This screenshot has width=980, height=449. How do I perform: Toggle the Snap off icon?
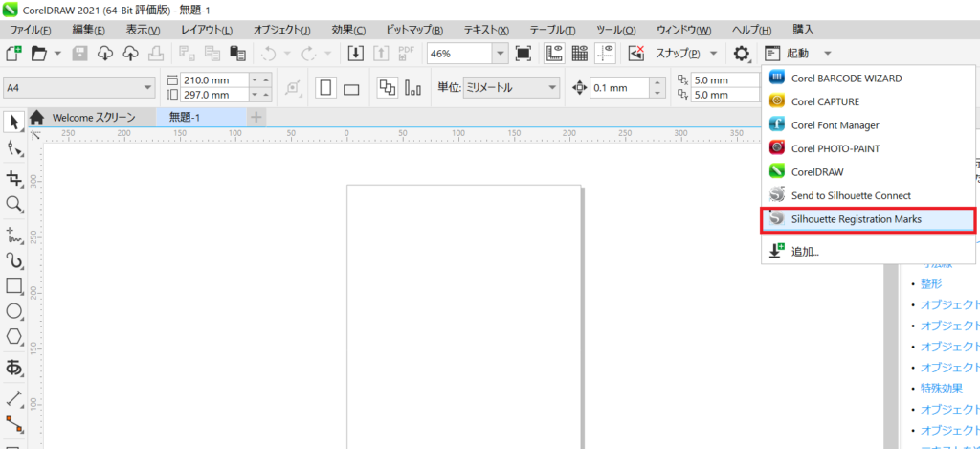[x=636, y=54]
